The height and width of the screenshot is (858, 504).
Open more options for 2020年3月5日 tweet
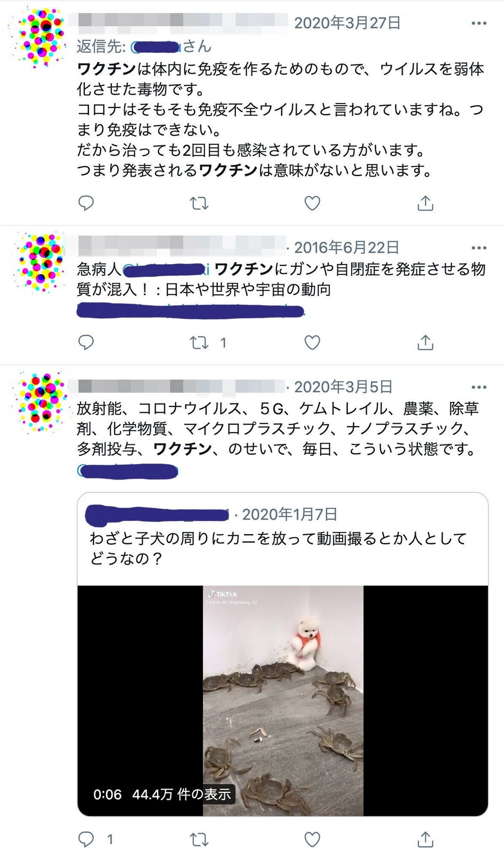[479, 387]
